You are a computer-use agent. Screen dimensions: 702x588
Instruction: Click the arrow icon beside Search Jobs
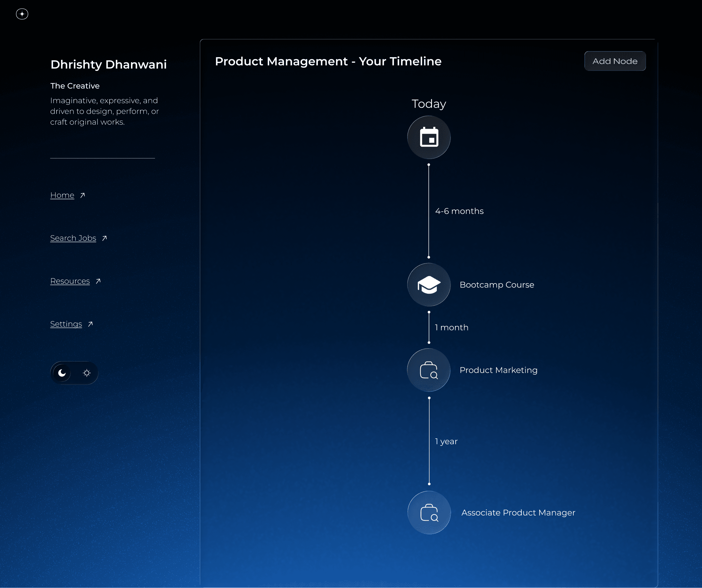104,238
